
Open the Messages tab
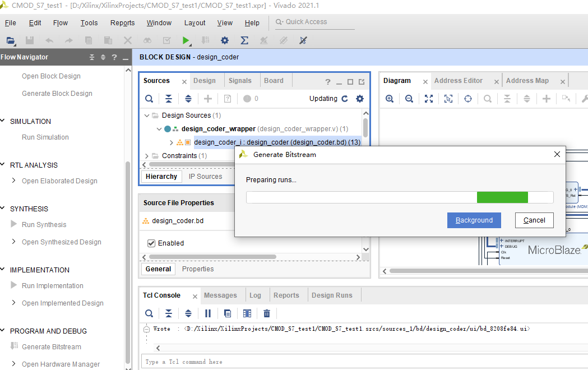click(220, 295)
